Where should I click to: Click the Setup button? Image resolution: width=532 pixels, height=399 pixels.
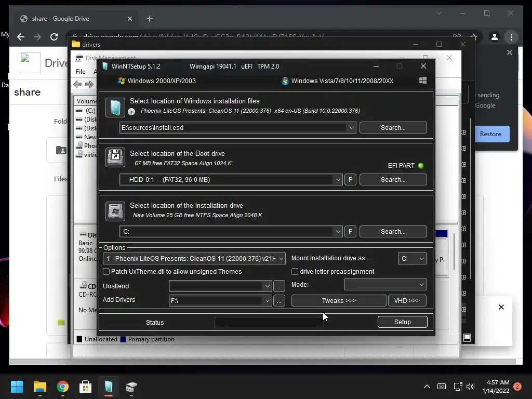[403, 322]
